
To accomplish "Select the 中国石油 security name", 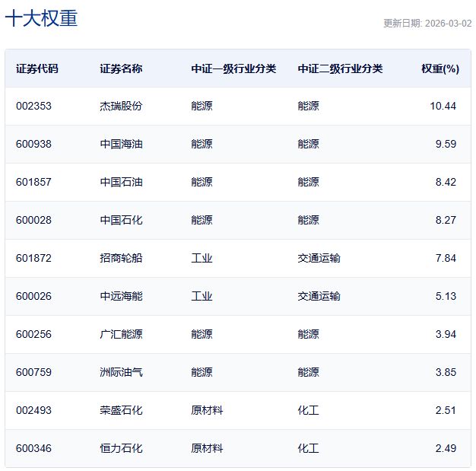I will click(121, 183).
